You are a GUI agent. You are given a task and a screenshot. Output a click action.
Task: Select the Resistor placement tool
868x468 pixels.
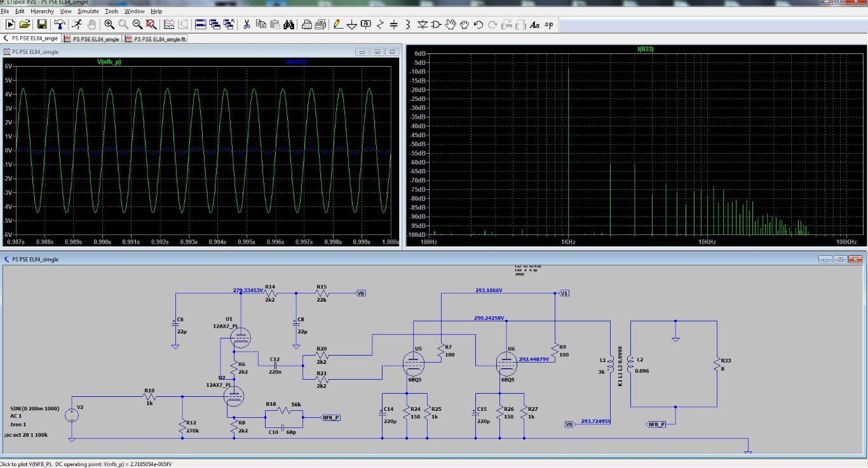[x=380, y=24]
